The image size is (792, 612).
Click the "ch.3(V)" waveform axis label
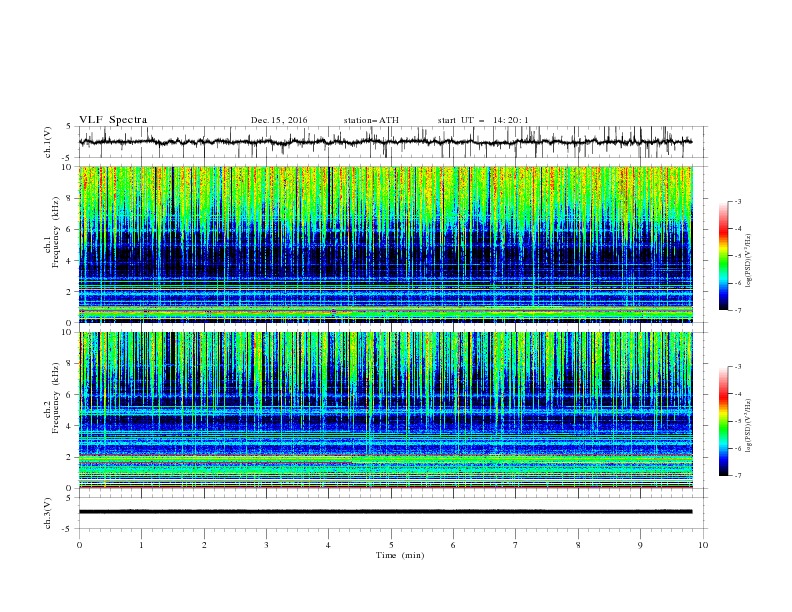(48, 513)
